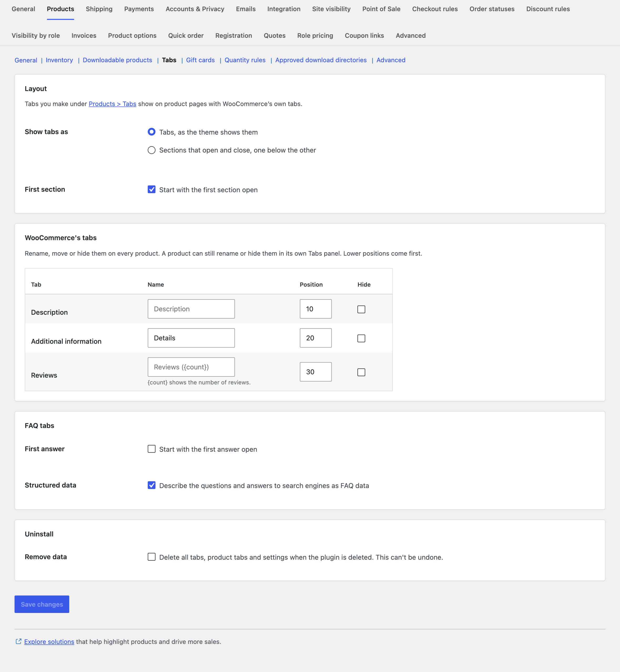The height and width of the screenshot is (672, 620).
Task: Click the Save changes button
Action: tap(42, 604)
